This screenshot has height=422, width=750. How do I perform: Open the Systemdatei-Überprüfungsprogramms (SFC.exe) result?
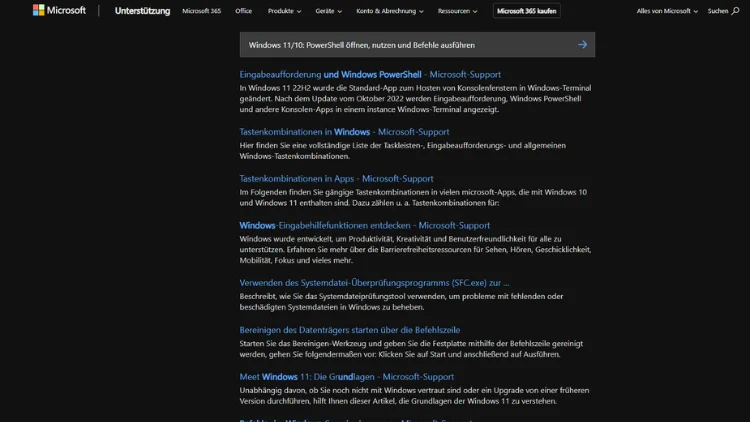pos(374,282)
